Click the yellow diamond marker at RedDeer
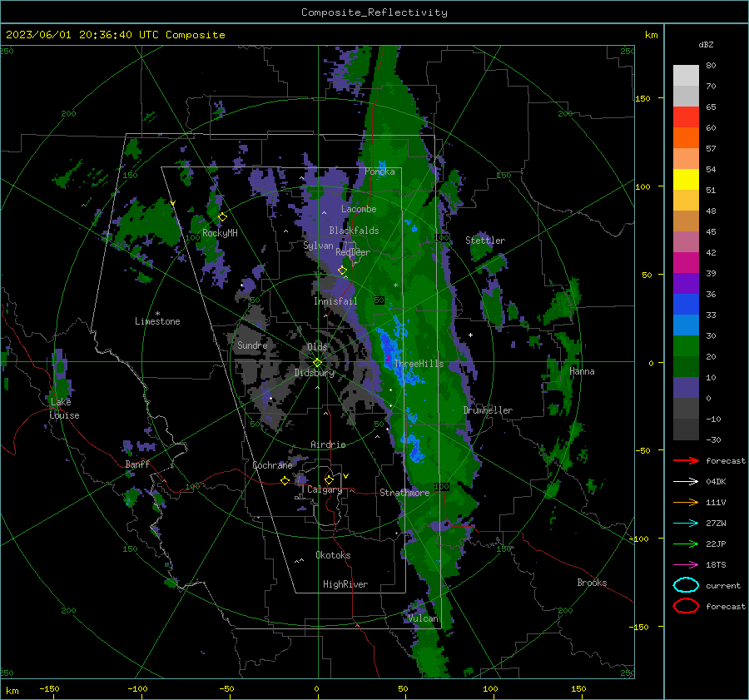 [342, 271]
